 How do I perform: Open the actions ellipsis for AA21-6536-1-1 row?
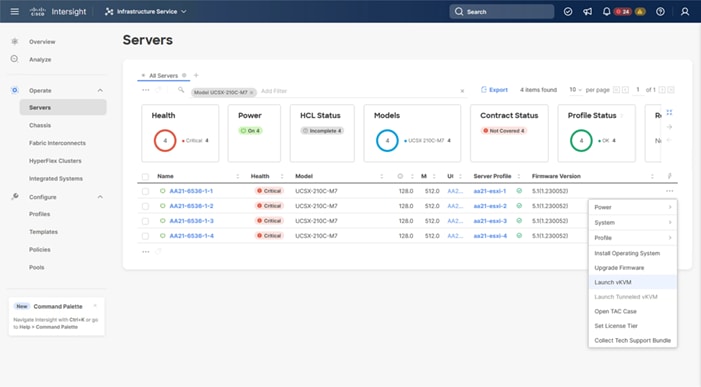point(669,191)
